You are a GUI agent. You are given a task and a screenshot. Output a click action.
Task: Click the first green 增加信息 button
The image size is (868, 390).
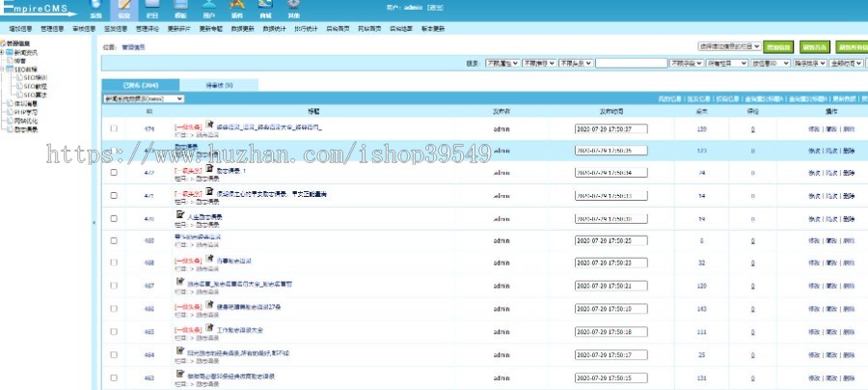point(778,47)
